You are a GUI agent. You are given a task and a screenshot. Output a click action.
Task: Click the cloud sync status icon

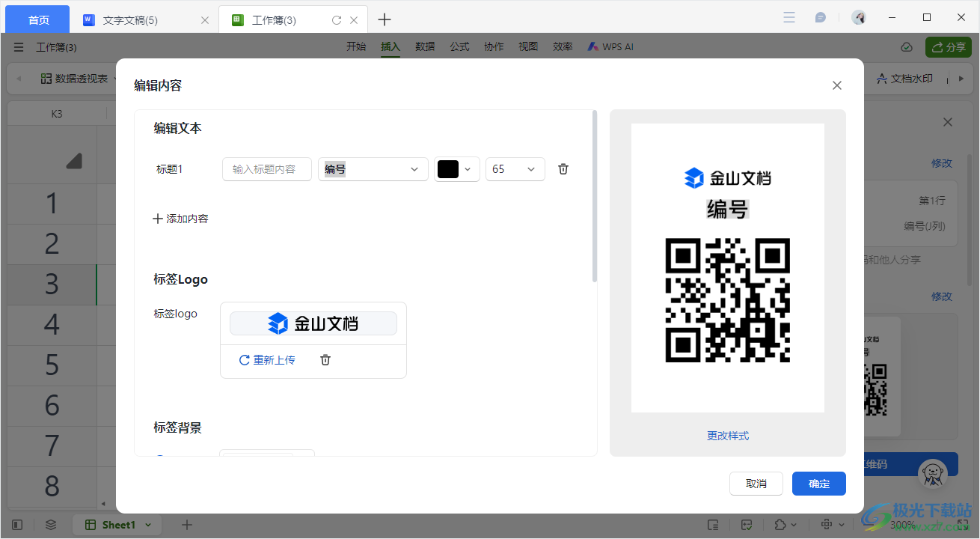907,47
